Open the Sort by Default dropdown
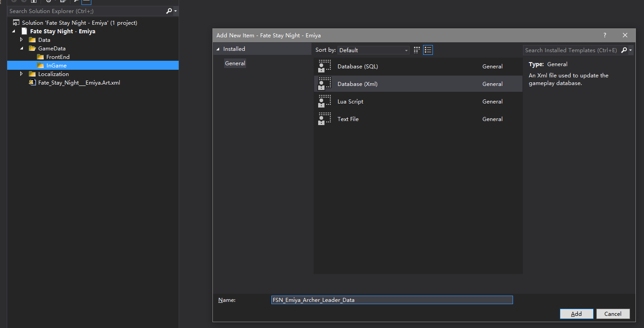The height and width of the screenshot is (328, 644). (x=374, y=50)
